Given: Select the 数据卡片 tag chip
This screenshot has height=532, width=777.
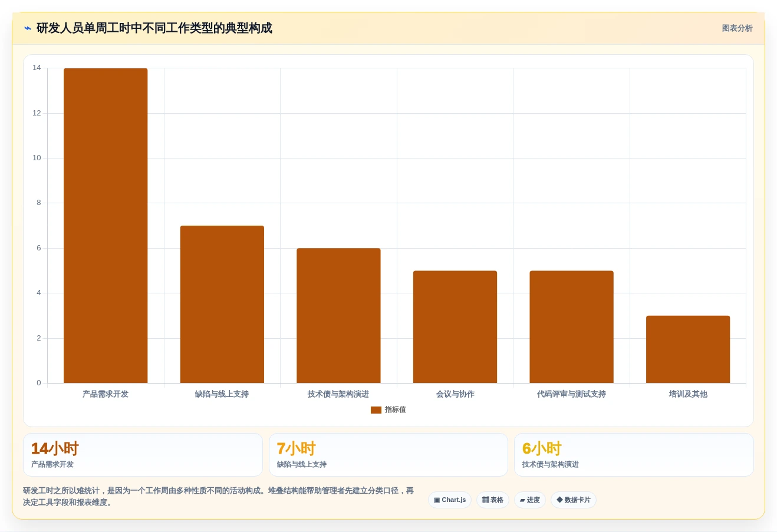Looking at the screenshot, I should pos(574,500).
